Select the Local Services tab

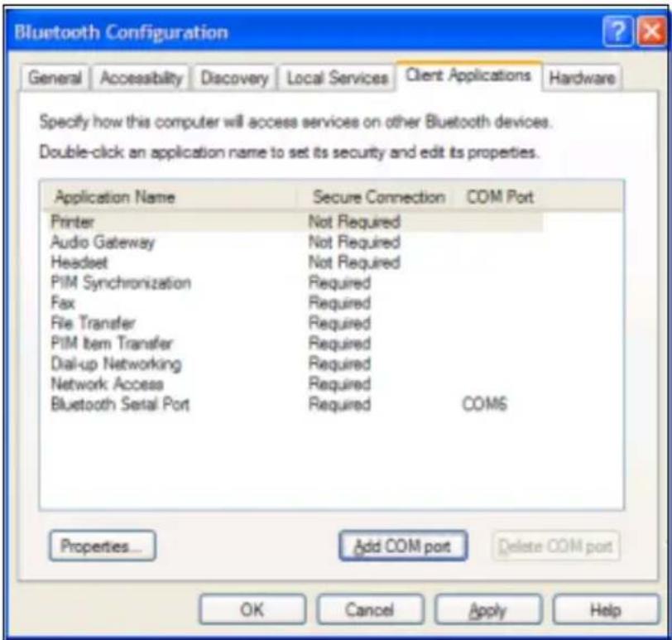point(337,78)
